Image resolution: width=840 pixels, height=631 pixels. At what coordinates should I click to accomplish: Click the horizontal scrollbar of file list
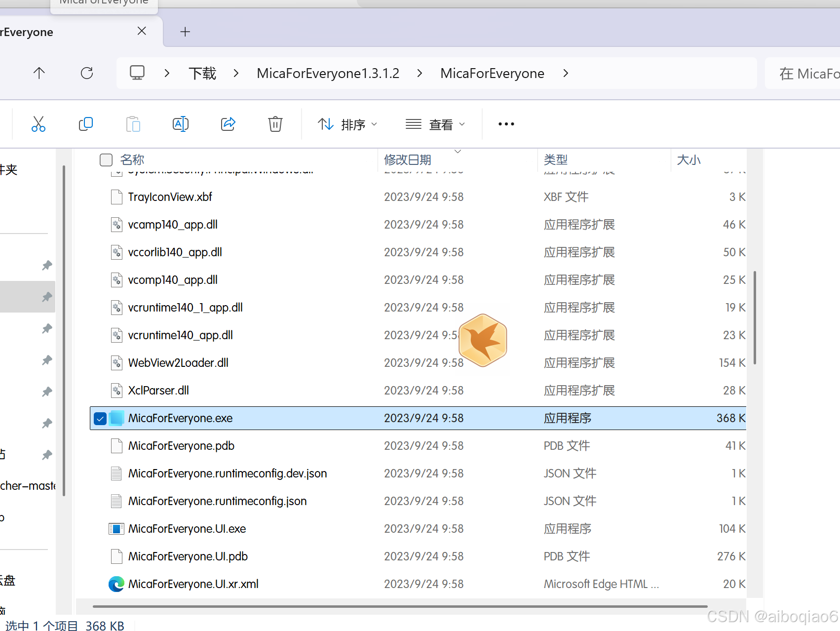point(400,606)
